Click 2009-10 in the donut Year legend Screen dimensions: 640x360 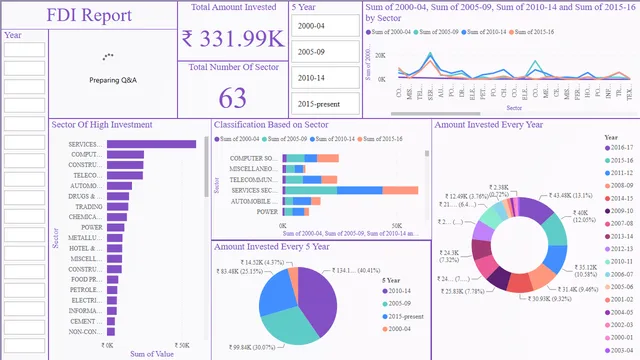click(619, 211)
